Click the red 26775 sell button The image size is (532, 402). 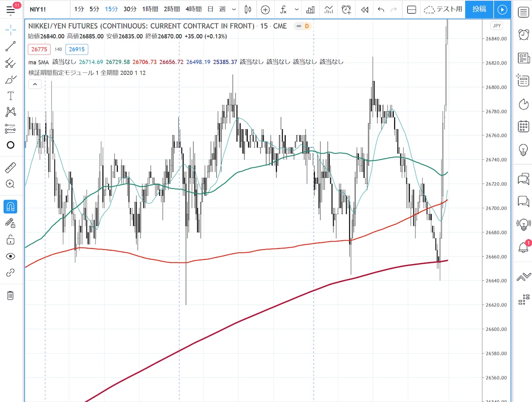(40, 49)
